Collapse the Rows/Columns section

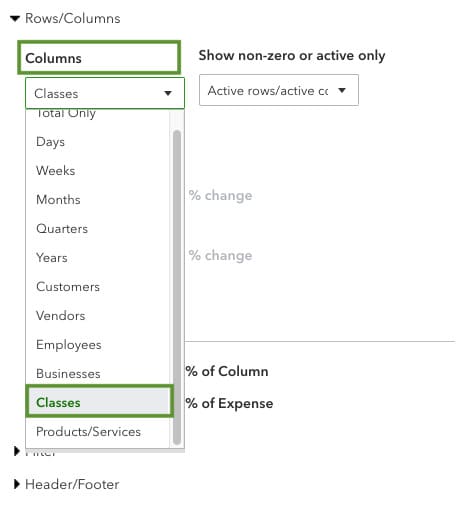click(15, 18)
